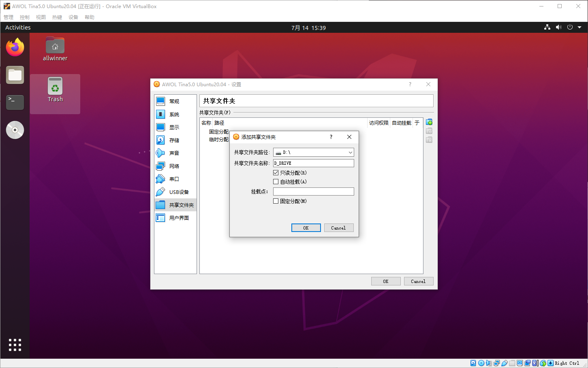This screenshot has height=368, width=588.
Task: Expand the 共享文件夹路径 dropdown
Action: pyautogui.click(x=350, y=153)
